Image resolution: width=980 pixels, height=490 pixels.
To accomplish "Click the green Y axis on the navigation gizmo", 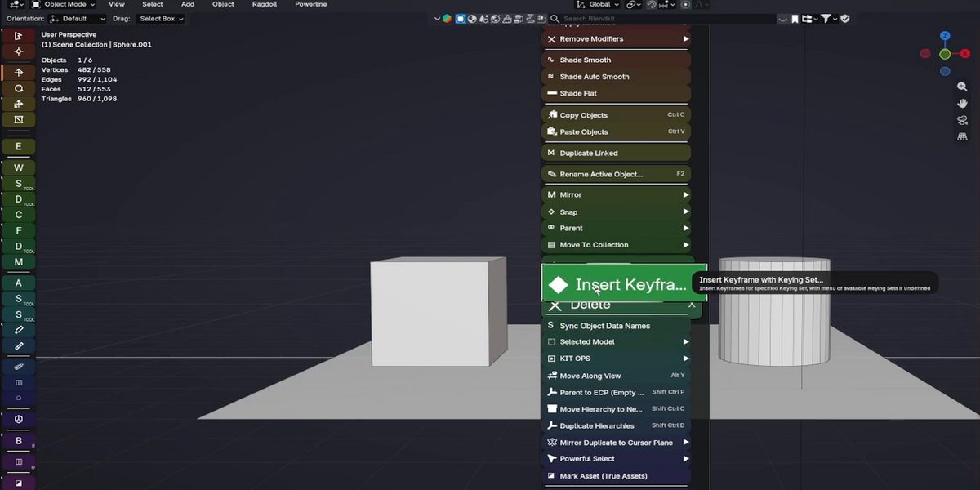I will [945, 54].
